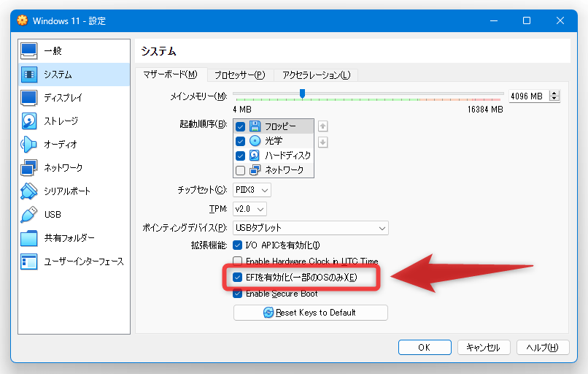The image size is (588, 374).
Task: Switch to the プロセッサー tab
Action: [240, 75]
